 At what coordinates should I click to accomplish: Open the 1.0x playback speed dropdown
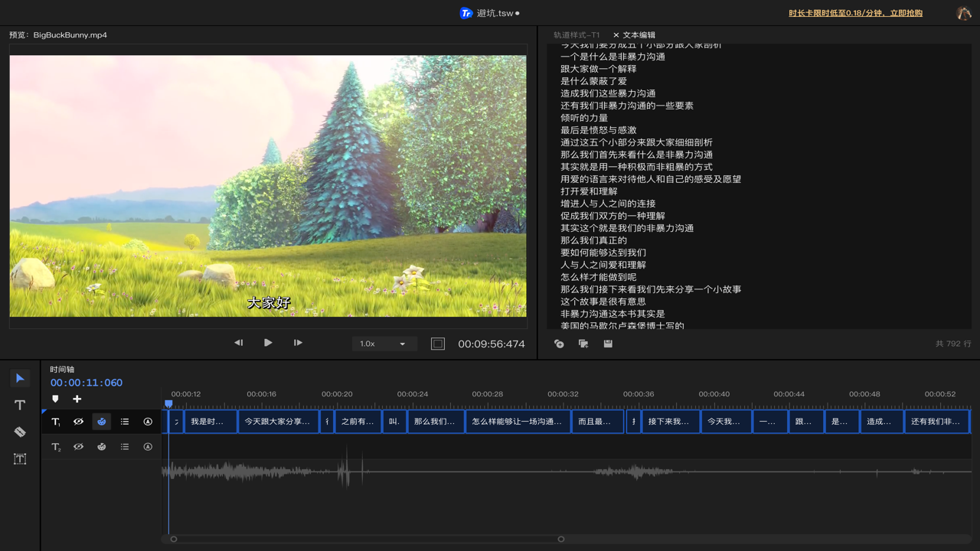pyautogui.click(x=383, y=344)
